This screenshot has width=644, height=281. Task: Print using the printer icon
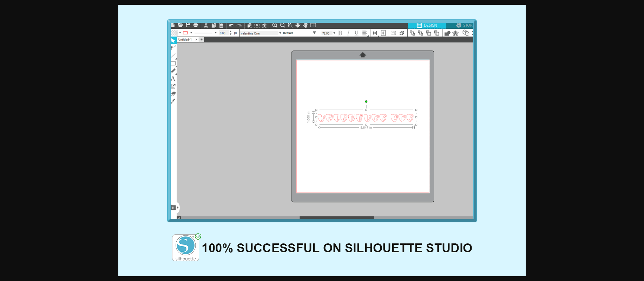point(196,25)
